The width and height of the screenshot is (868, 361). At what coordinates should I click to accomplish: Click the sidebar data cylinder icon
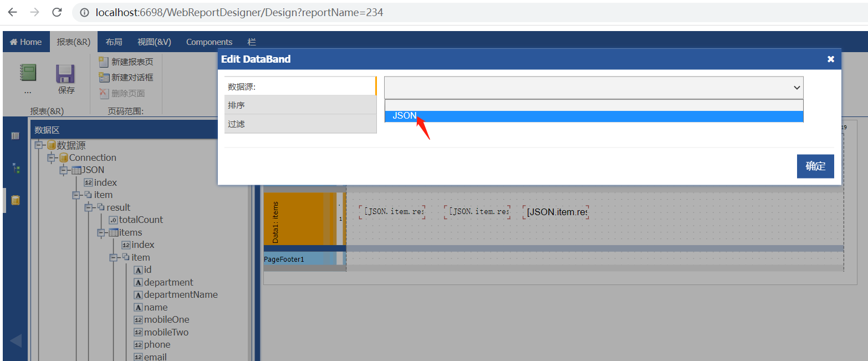click(16, 200)
